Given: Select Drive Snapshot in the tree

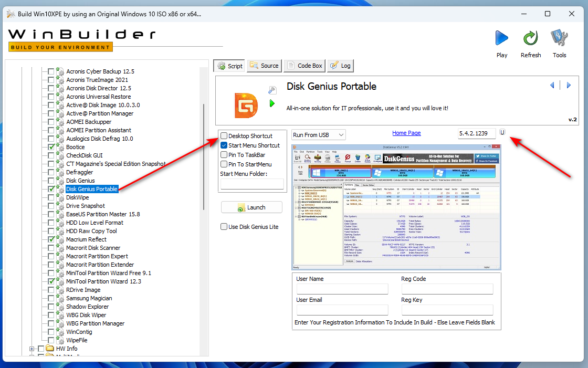Looking at the screenshot, I should point(86,206).
